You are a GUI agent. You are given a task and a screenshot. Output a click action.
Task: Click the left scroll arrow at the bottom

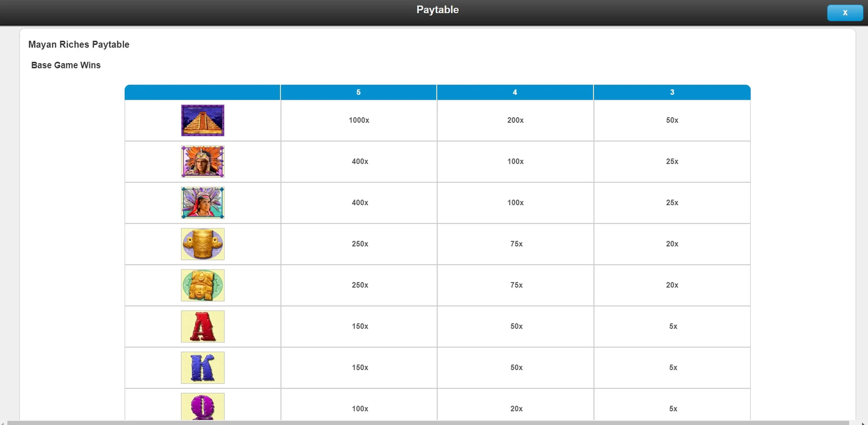pyautogui.click(x=3, y=423)
